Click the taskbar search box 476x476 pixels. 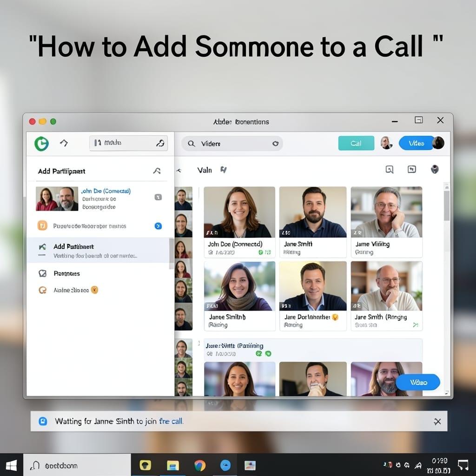[77, 465]
